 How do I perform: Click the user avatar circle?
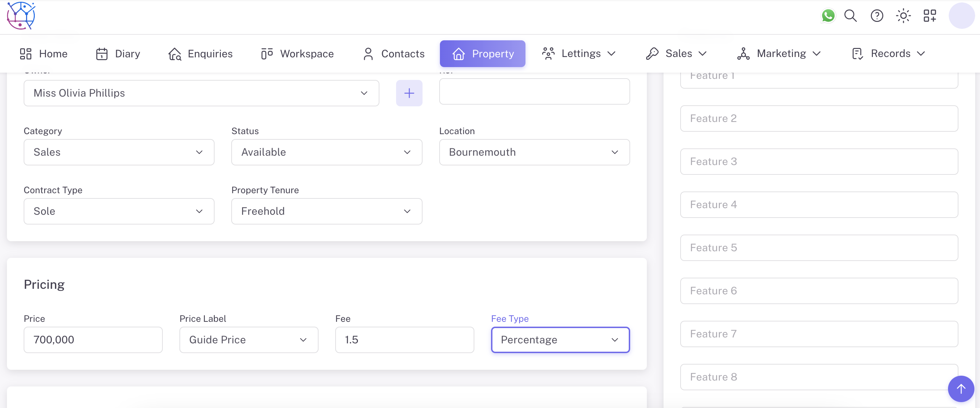[x=961, y=16]
